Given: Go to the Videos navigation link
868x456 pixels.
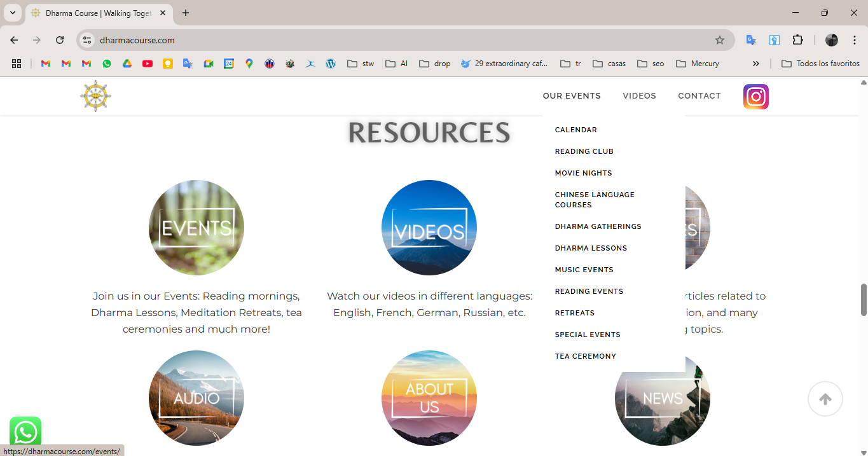Looking at the screenshot, I should pyautogui.click(x=639, y=96).
